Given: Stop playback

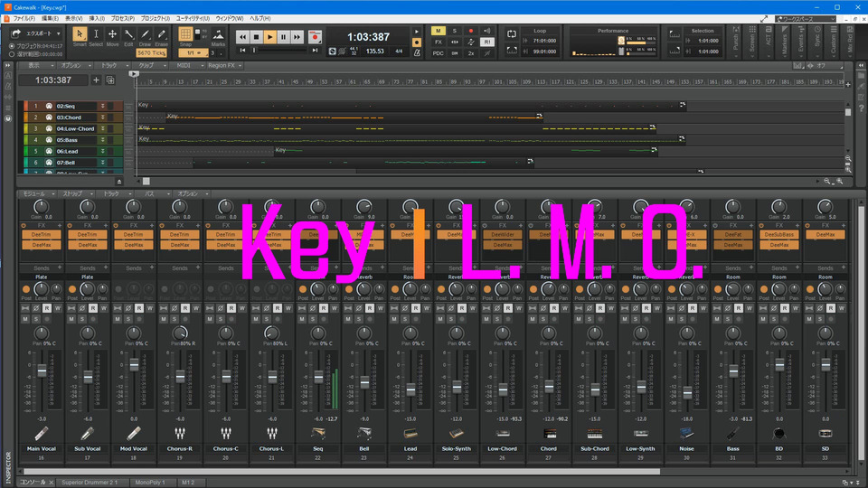Looking at the screenshot, I should pos(256,37).
